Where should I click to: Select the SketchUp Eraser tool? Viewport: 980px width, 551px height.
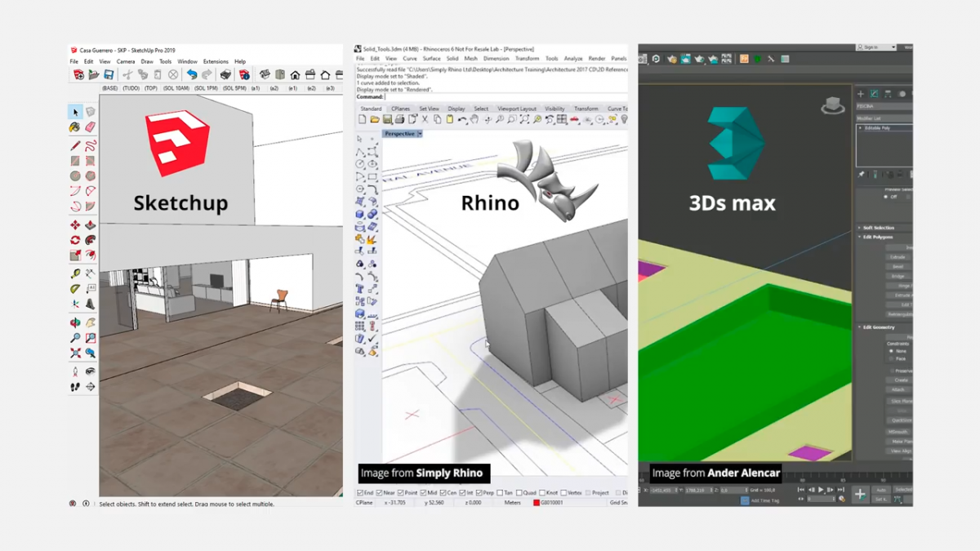coord(90,127)
